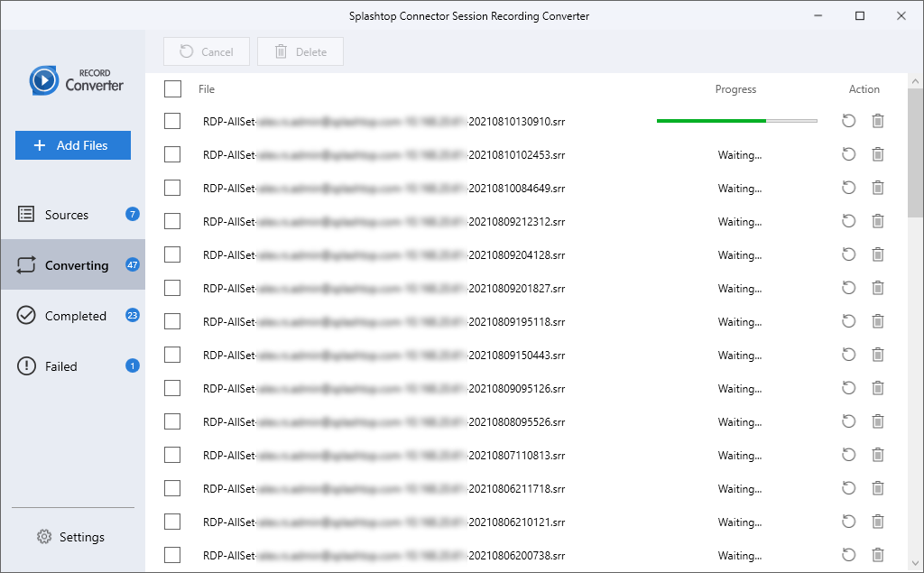Delete the file ending 20210809204128.srr
This screenshot has width=924, height=573.
click(x=877, y=254)
